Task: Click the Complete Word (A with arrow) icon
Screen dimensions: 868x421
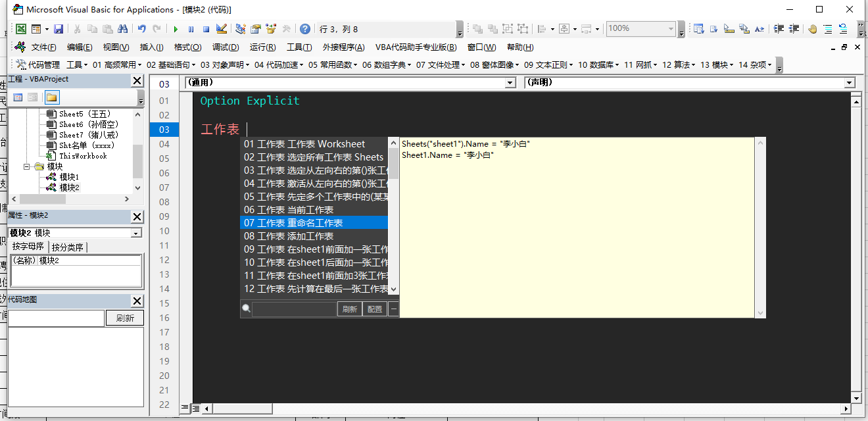Action: click(759, 29)
